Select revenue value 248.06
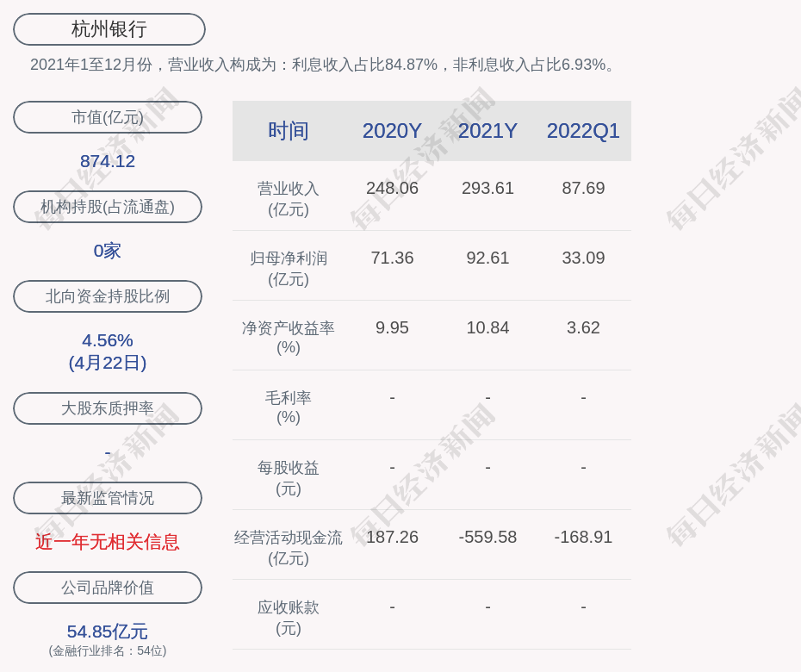Screen dimensions: 801x672 coord(393,188)
